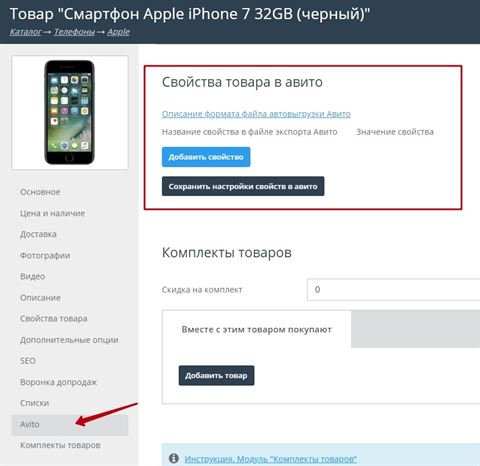Click the info icon beside the instruction link
Viewport: 480px width, 466px height.
[174, 458]
